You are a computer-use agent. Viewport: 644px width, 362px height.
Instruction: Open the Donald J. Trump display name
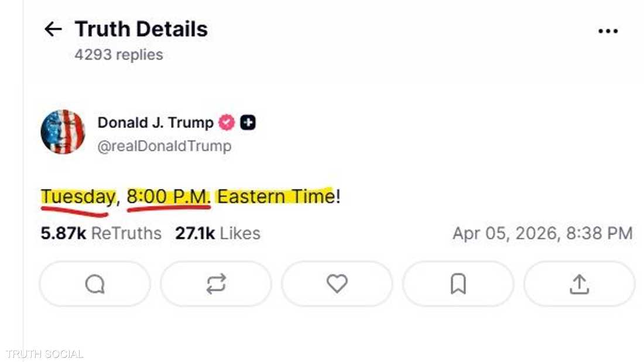point(155,123)
